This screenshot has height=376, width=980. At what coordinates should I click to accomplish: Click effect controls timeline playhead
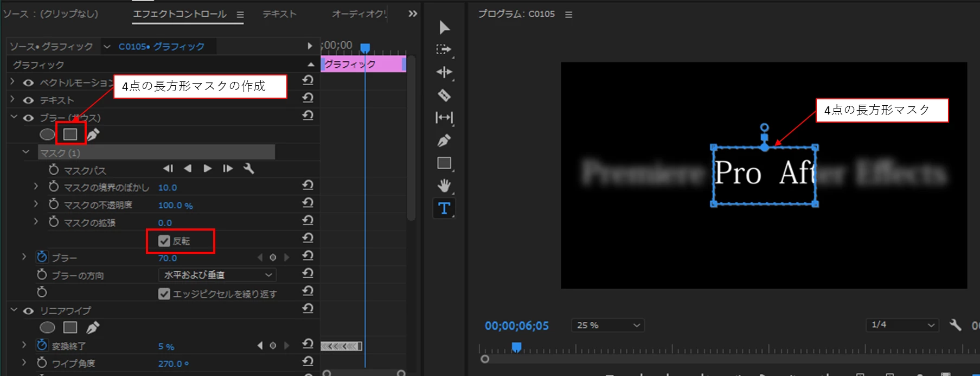click(x=366, y=48)
